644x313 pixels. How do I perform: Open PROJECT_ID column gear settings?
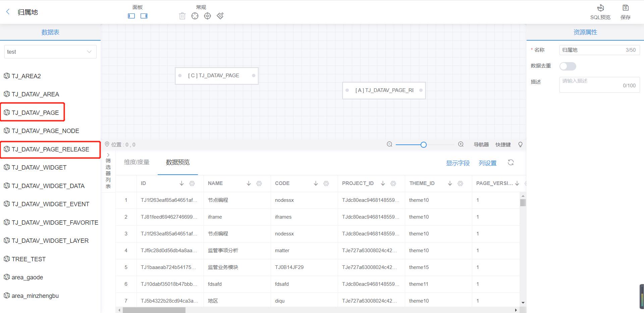(393, 183)
